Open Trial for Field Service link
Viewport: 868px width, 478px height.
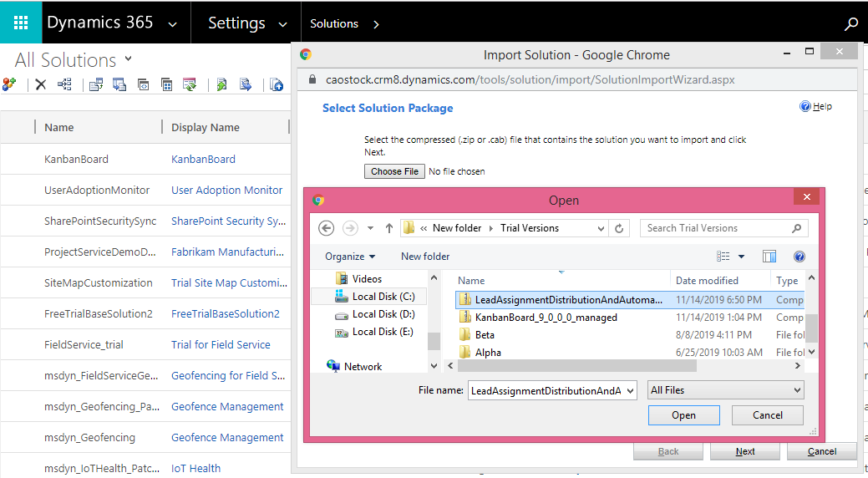pos(221,344)
